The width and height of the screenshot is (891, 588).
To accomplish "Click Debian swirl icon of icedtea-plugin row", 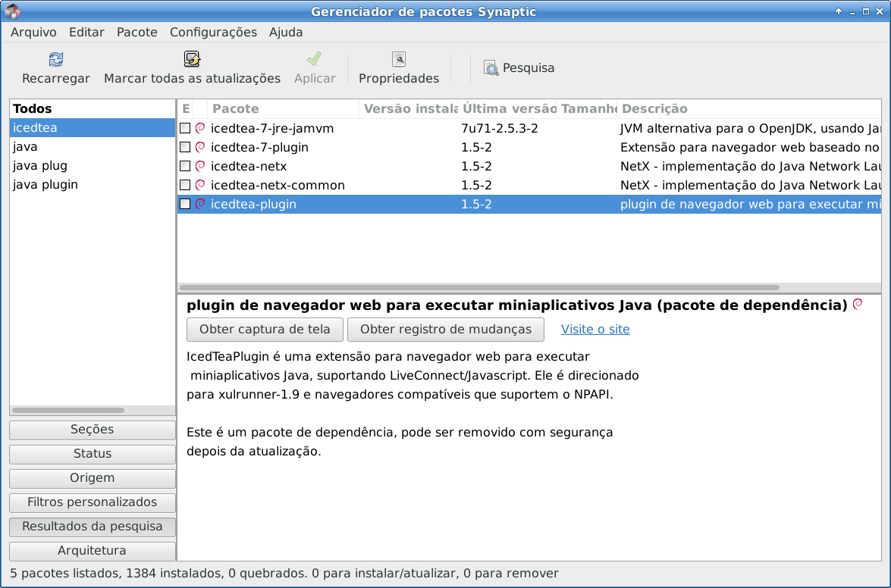I will [200, 204].
